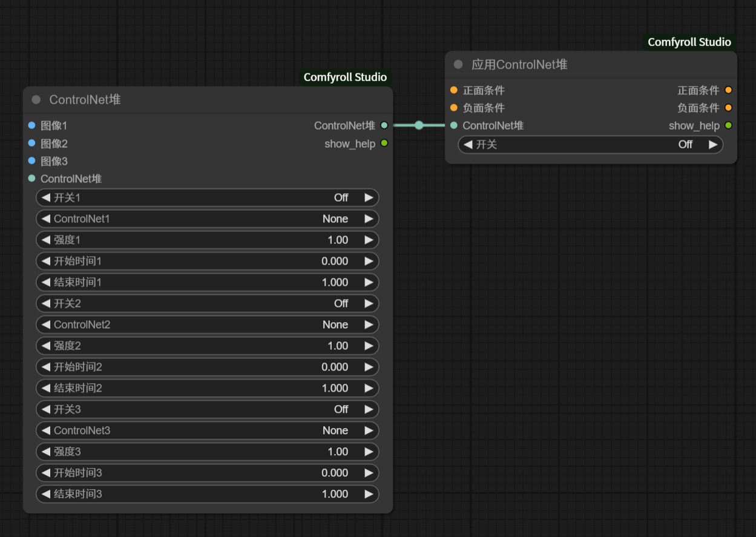756x537 pixels.
Task: Increase 结束时间2 with its right arrow
Action: (x=369, y=388)
